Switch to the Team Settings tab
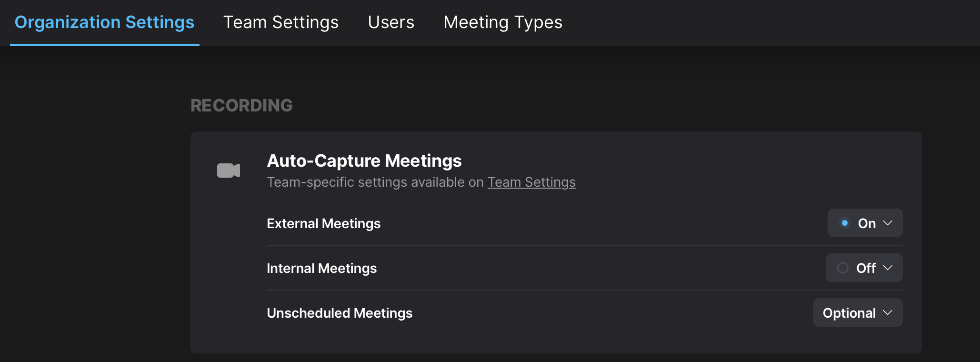Screen dimensions: 980x362 coord(281,22)
